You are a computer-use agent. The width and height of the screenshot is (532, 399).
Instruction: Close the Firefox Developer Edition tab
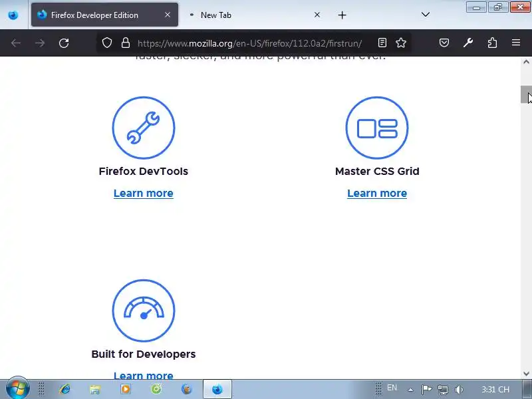pyautogui.click(x=168, y=15)
